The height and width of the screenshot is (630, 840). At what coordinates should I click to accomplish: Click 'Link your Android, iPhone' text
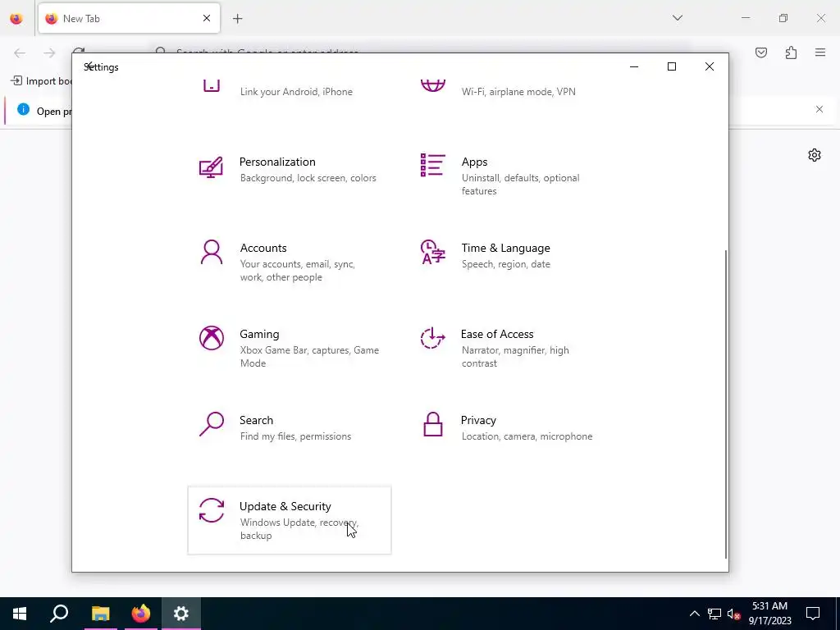(296, 92)
